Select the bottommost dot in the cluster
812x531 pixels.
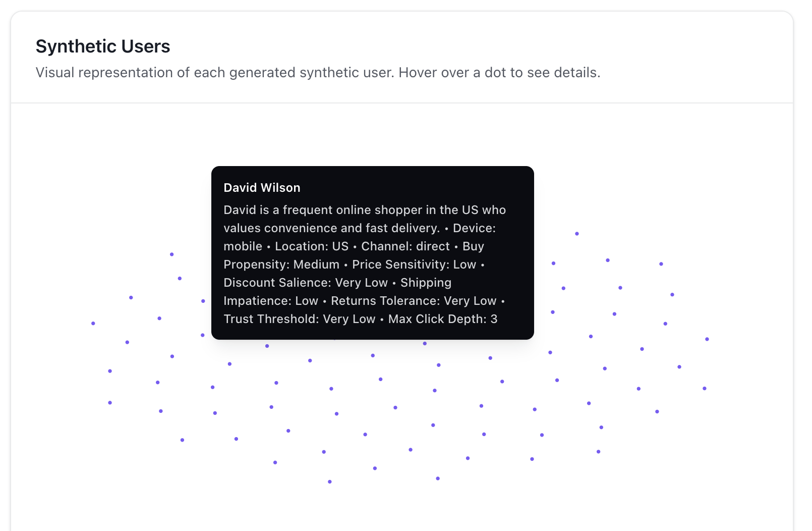coord(330,482)
